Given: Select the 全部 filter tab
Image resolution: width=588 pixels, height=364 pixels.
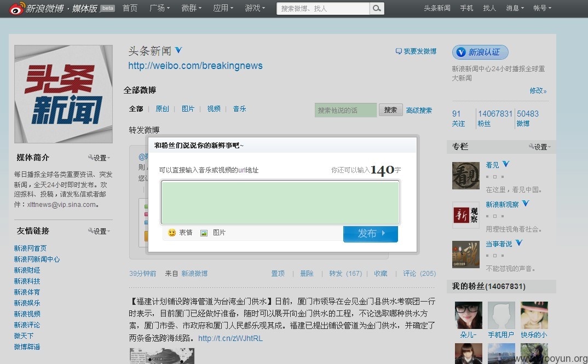Looking at the screenshot, I should coord(136,109).
